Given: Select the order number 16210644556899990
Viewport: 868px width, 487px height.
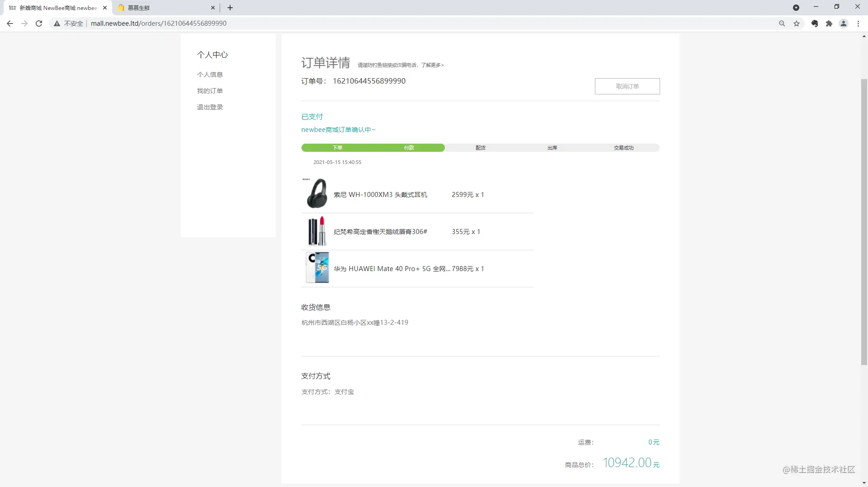Looking at the screenshot, I should pos(369,81).
